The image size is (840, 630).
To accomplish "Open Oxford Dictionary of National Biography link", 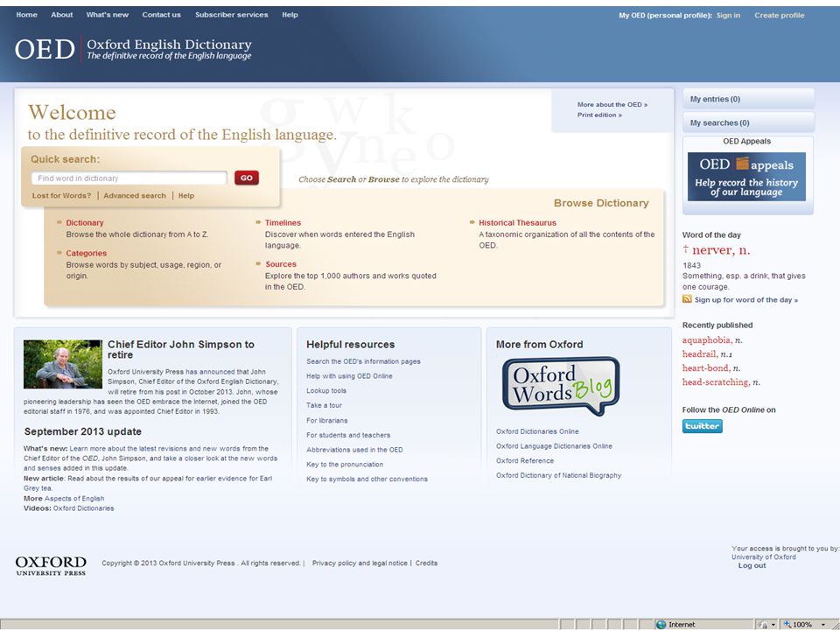I will pyautogui.click(x=559, y=475).
